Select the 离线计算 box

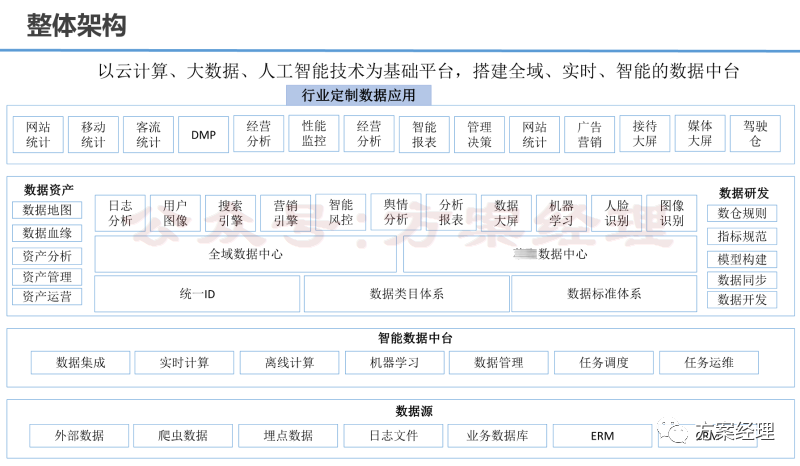pyautogui.click(x=289, y=363)
